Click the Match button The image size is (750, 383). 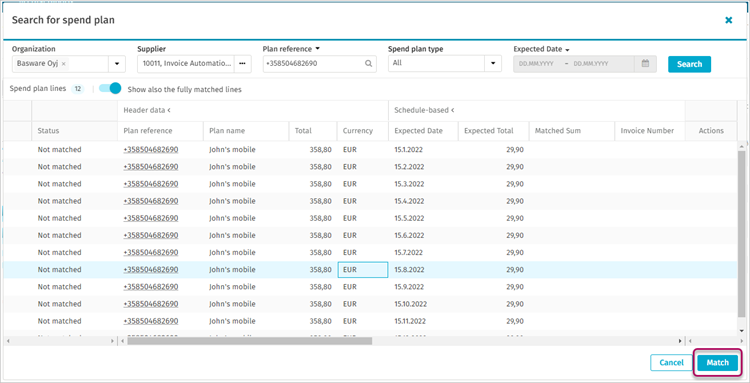coord(717,362)
